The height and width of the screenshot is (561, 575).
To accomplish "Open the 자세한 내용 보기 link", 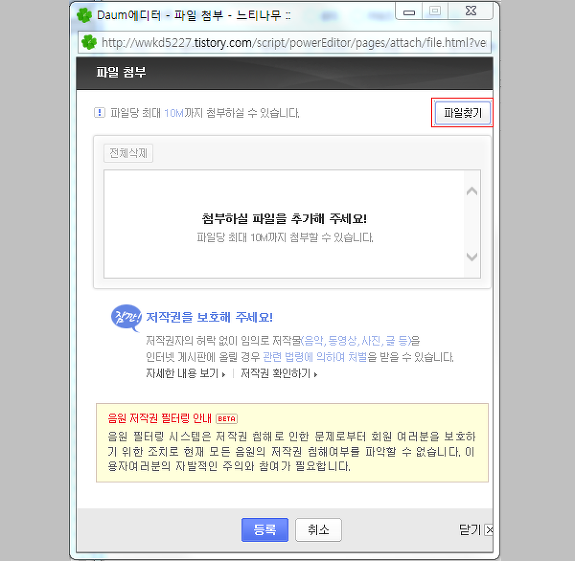I will pyautogui.click(x=186, y=373).
